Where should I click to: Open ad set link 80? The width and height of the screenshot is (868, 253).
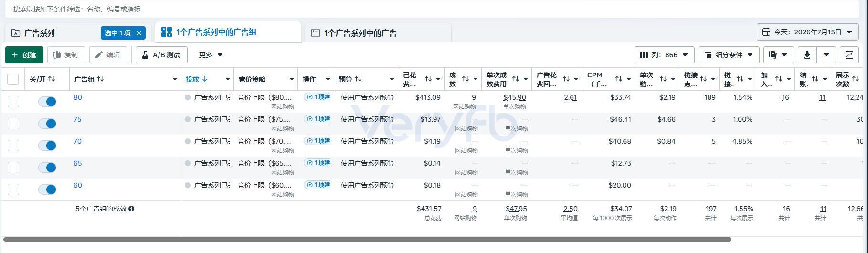click(78, 97)
